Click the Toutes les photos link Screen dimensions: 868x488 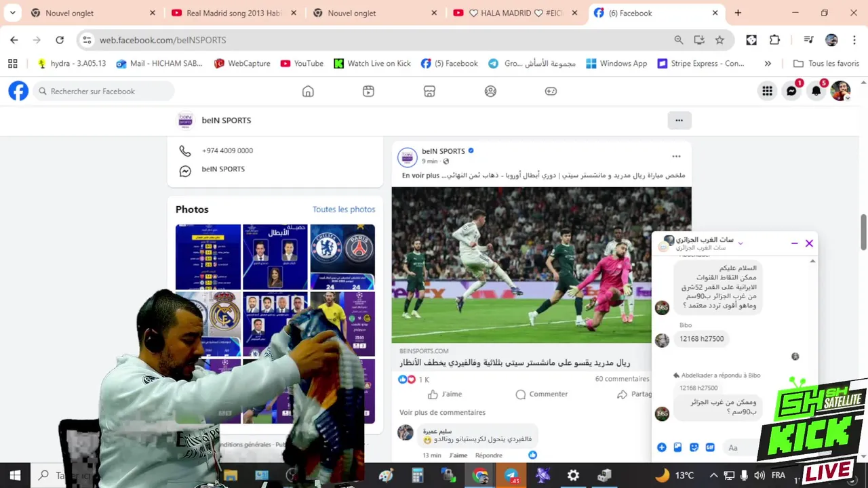point(344,209)
